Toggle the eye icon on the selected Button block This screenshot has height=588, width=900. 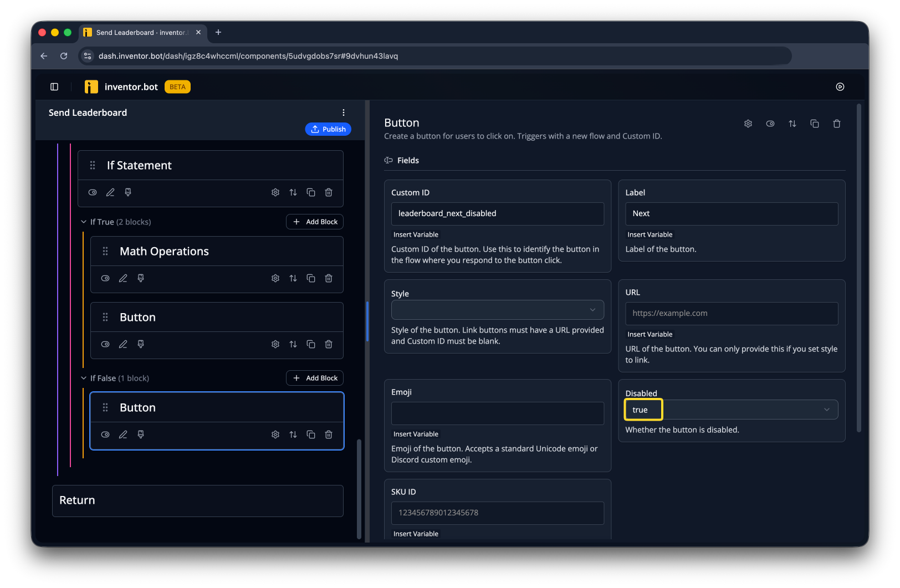point(105,434)
